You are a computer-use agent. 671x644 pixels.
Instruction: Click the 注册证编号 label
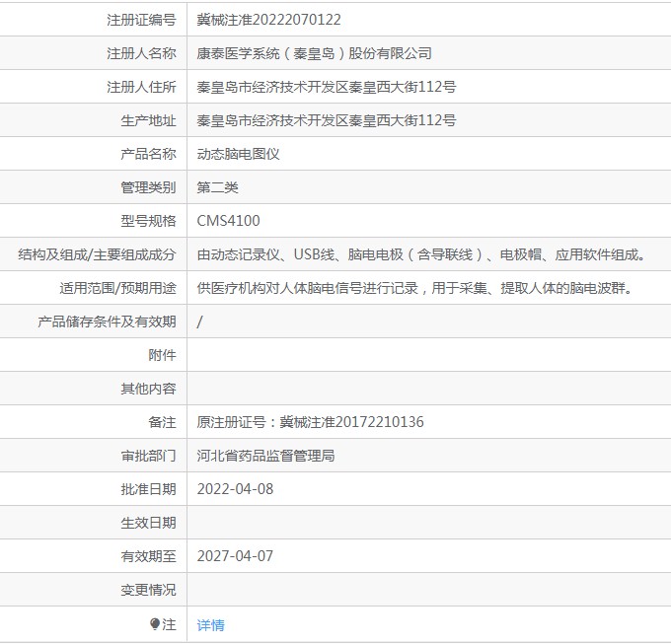(141, 20)
